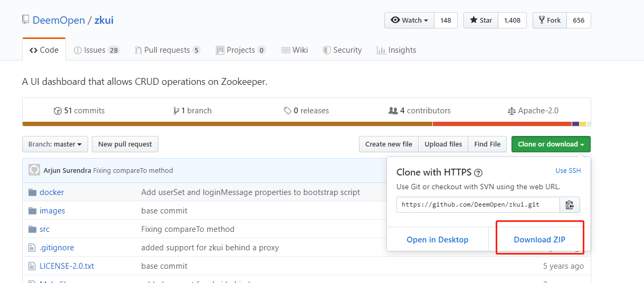Expand the Branch: master selector

point(55,144)
